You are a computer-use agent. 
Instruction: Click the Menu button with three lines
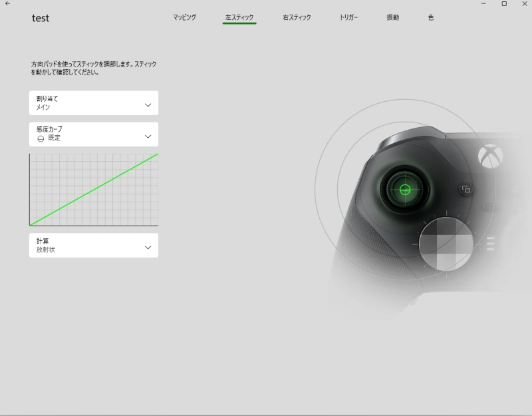click(x=491, y=244)
